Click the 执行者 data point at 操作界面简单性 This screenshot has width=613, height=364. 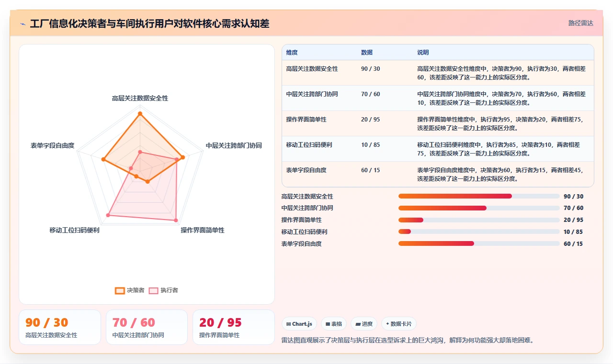click(x=176, y=220)
